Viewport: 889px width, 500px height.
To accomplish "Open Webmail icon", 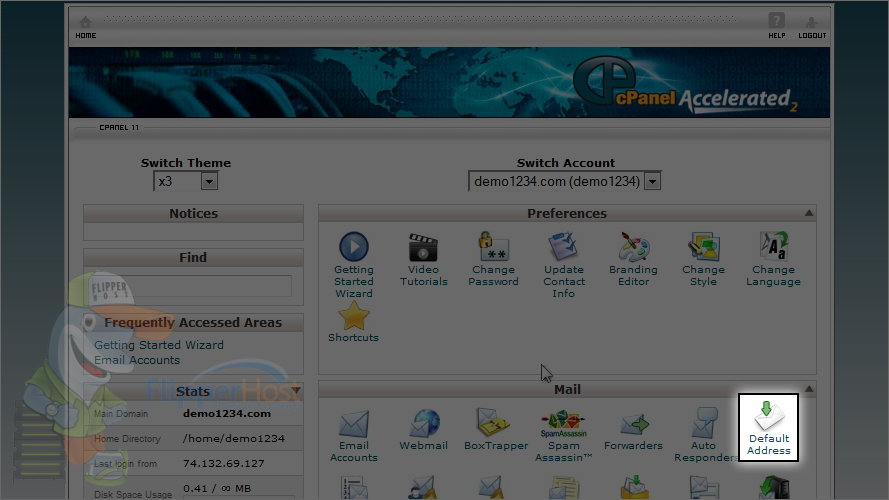I will tap(424, 423).
